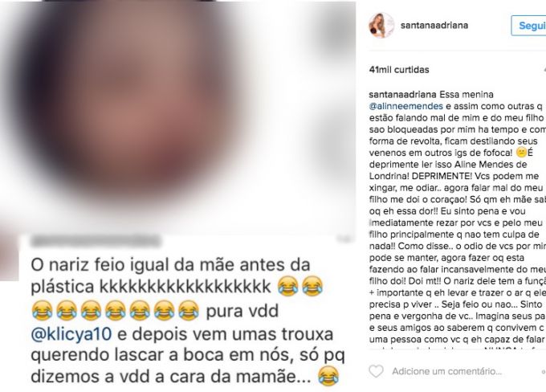Click the thinking face emoji in the caption
546x392 pixels.
[521, 153]
